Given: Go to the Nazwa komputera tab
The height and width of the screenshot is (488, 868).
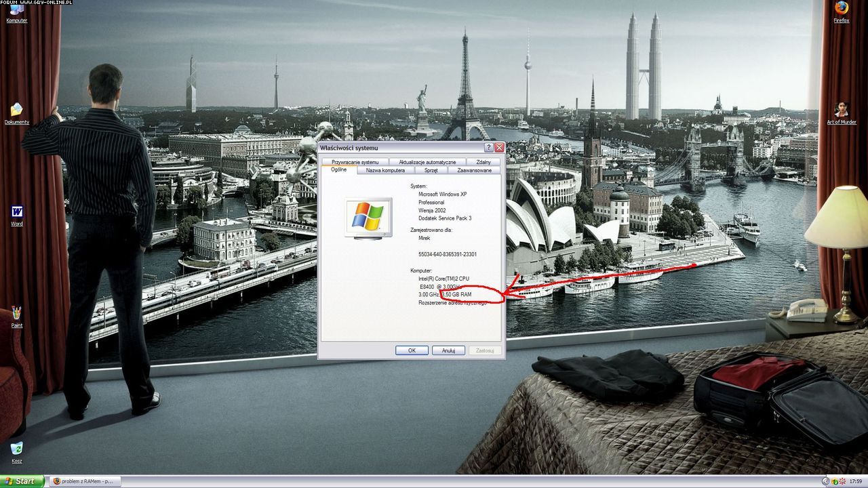Looking at the screenshot, I should (385, 170).
